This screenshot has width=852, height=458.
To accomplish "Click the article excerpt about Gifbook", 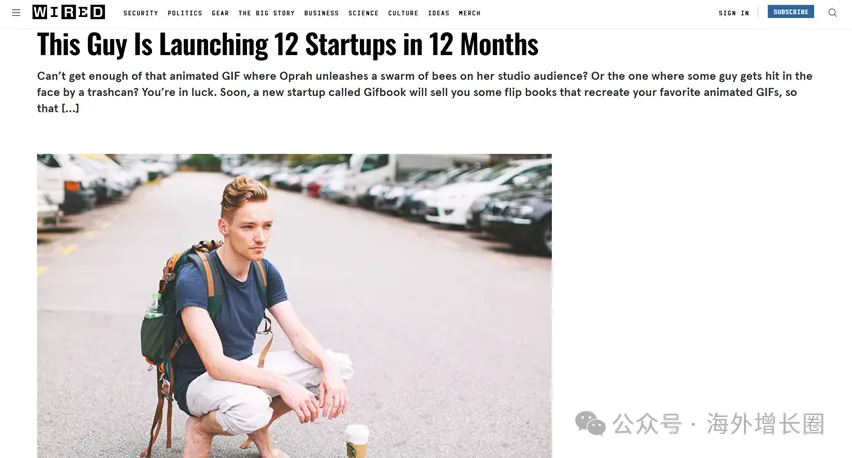I will coord(425,92).
